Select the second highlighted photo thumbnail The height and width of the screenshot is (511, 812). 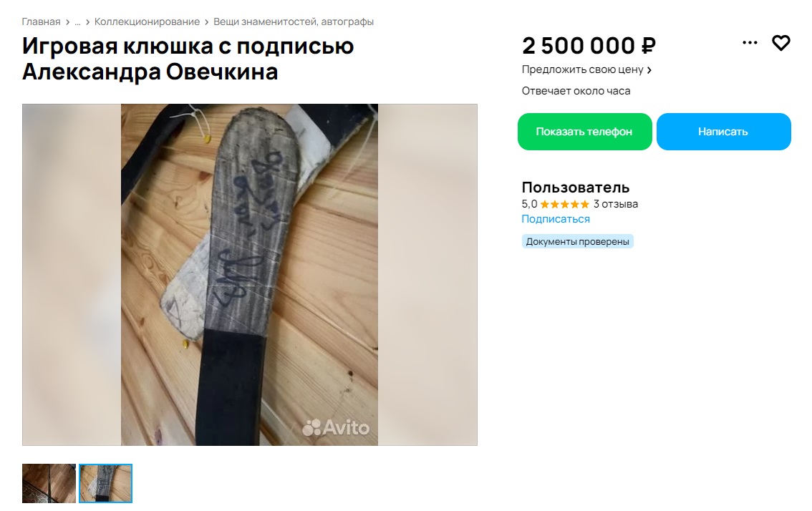(x=106, y=483)
